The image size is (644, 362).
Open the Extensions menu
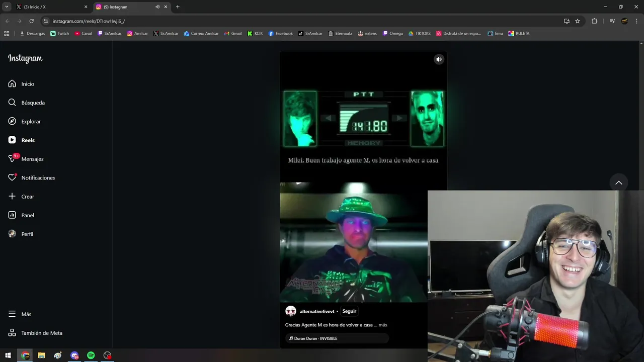pyautogui.click(x=594, y=21)
